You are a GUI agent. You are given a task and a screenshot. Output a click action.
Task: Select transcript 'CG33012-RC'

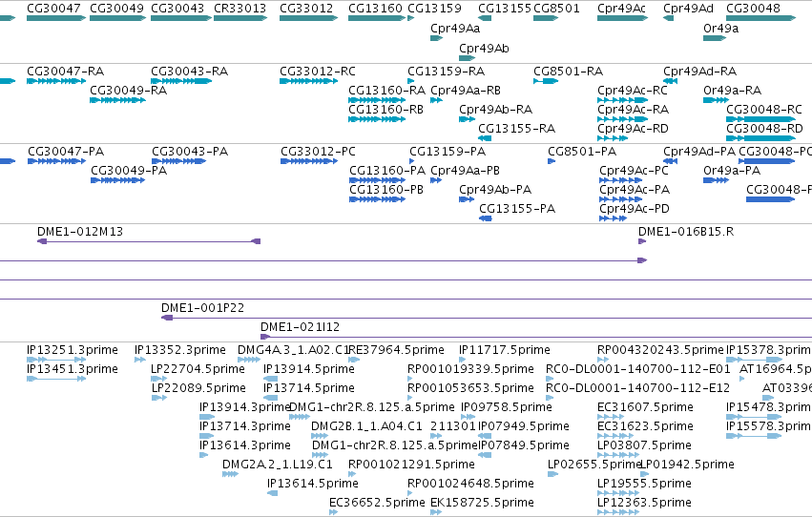(x=318, y=72)
